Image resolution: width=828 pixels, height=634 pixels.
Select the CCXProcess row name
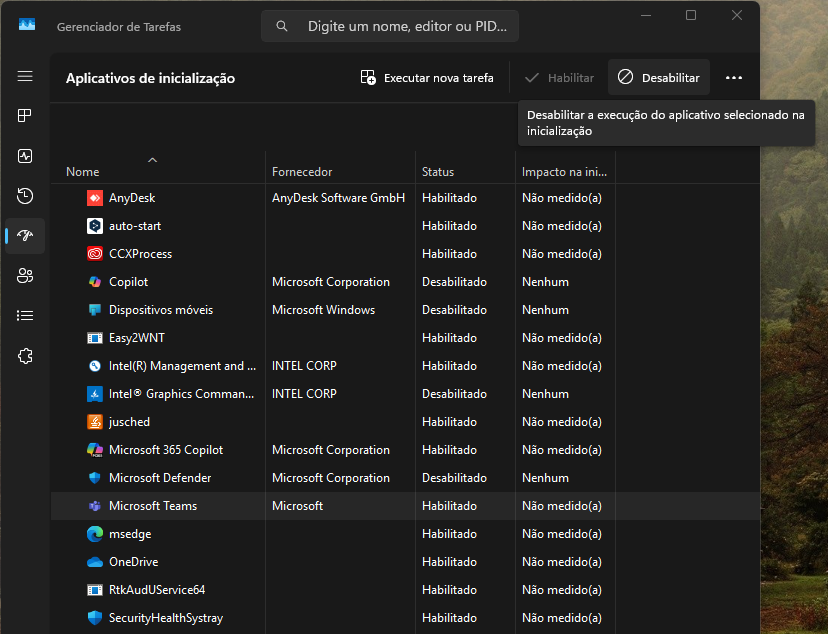click(x=140, y=254)
